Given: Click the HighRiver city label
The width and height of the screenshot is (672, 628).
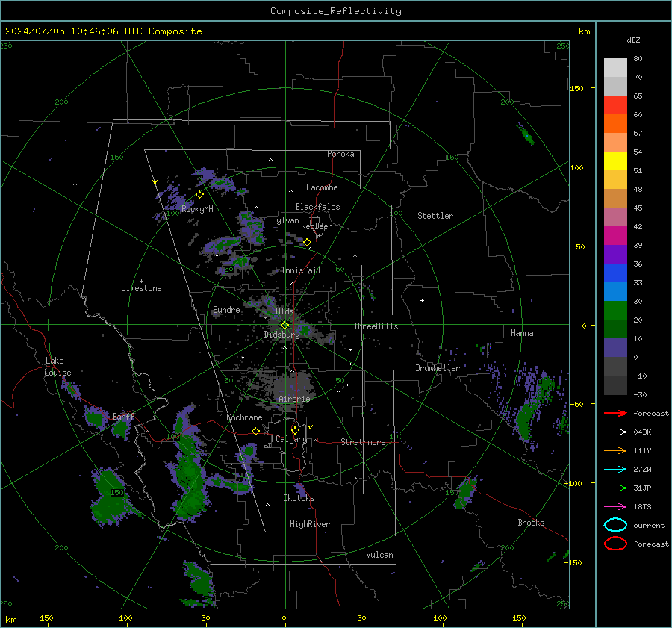Looking at the screenshot, I should [310, 524].
